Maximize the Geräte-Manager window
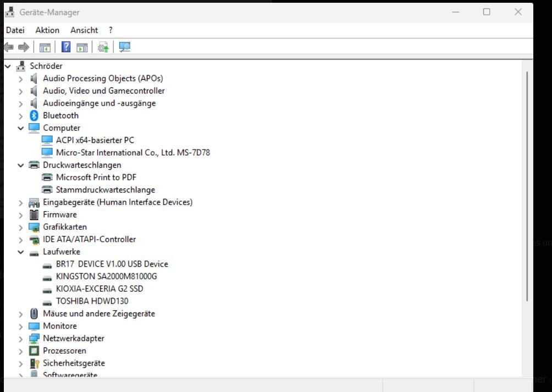Image resolution: width=552 pixels, height=392 pixels. click(487, 12)
